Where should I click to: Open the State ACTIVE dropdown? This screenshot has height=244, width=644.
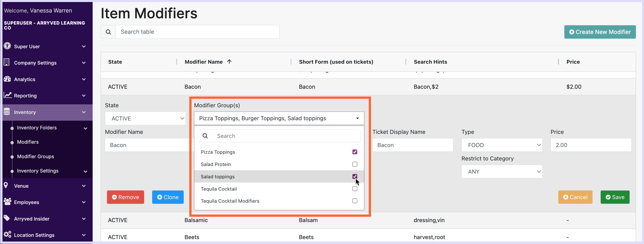(145, 118)
